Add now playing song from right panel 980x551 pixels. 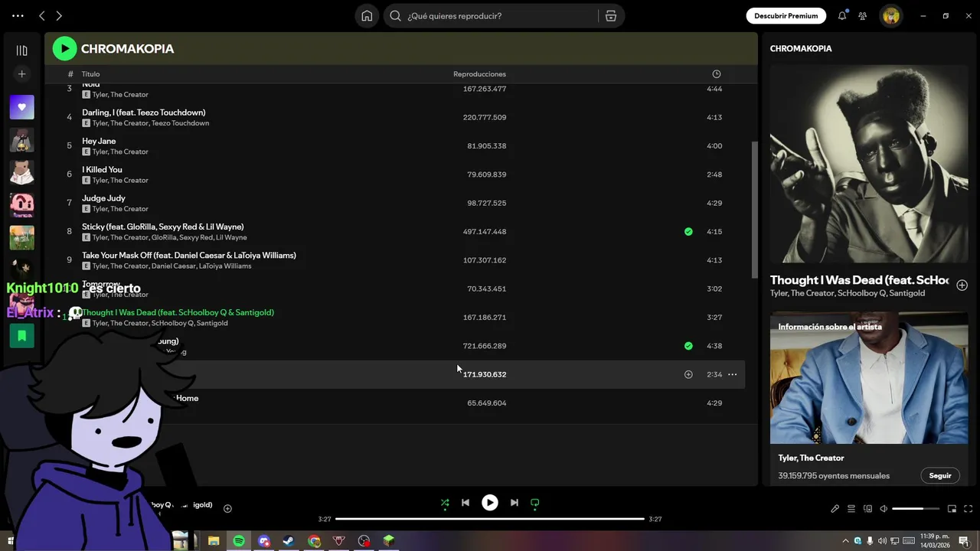click(x=962, y=285)
